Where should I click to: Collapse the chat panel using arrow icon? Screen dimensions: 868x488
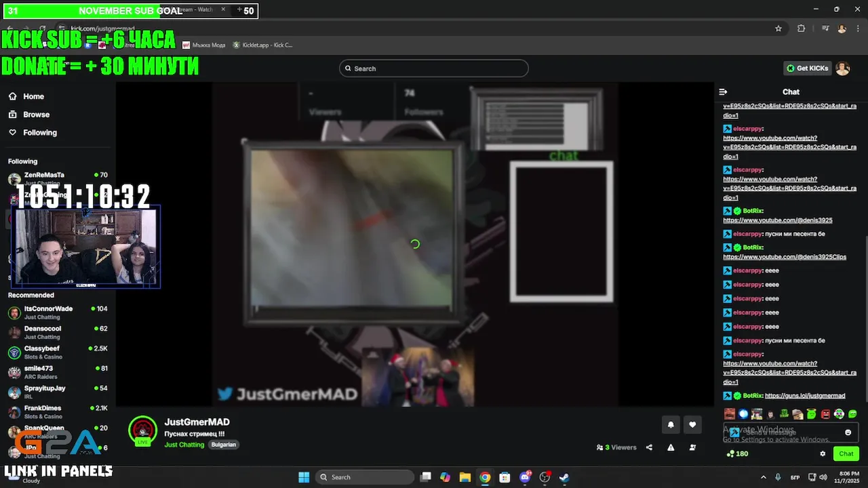[723, 91]
